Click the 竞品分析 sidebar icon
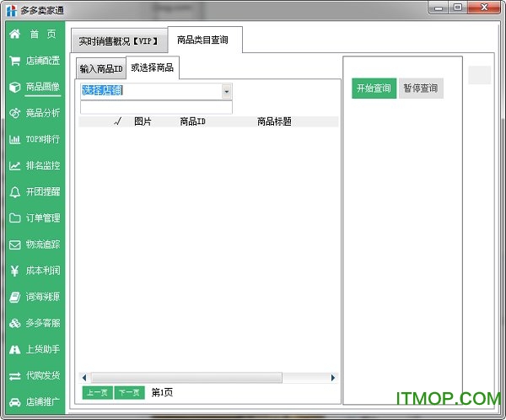 point(15,113)
